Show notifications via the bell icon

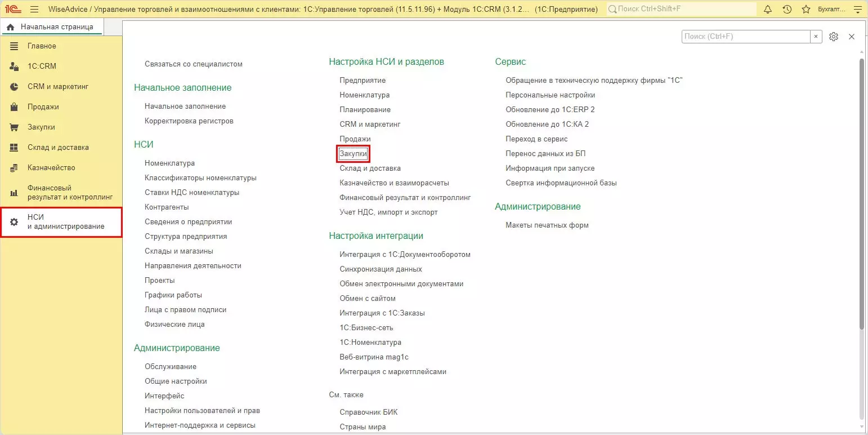768,9
